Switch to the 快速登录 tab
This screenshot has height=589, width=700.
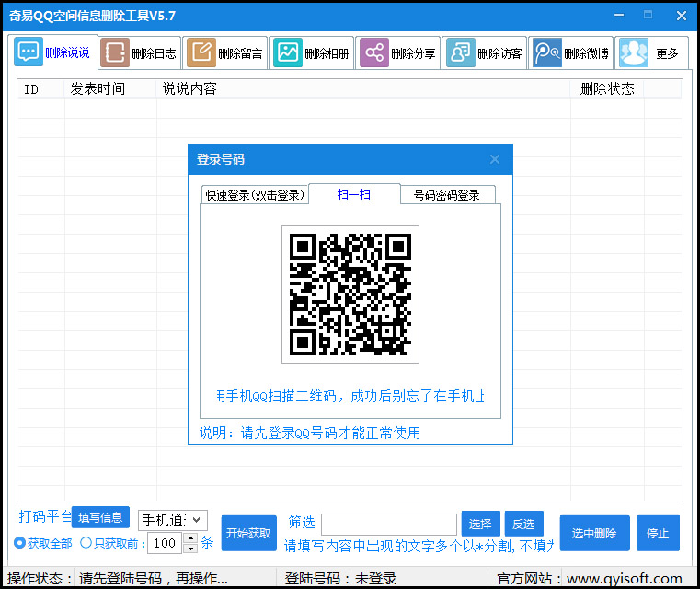tap(254, 195)
